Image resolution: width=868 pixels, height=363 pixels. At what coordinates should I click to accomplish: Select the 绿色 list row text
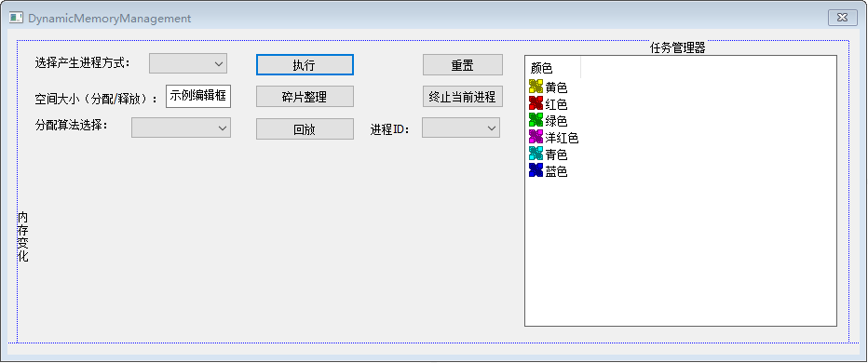pyautogui.click(x=556, y=121)
